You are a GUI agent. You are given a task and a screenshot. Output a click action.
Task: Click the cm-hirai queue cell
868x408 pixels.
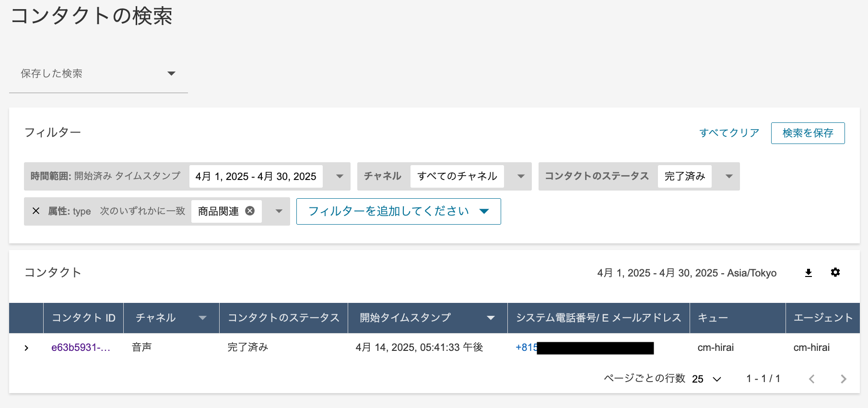click(x=716, y=348)
